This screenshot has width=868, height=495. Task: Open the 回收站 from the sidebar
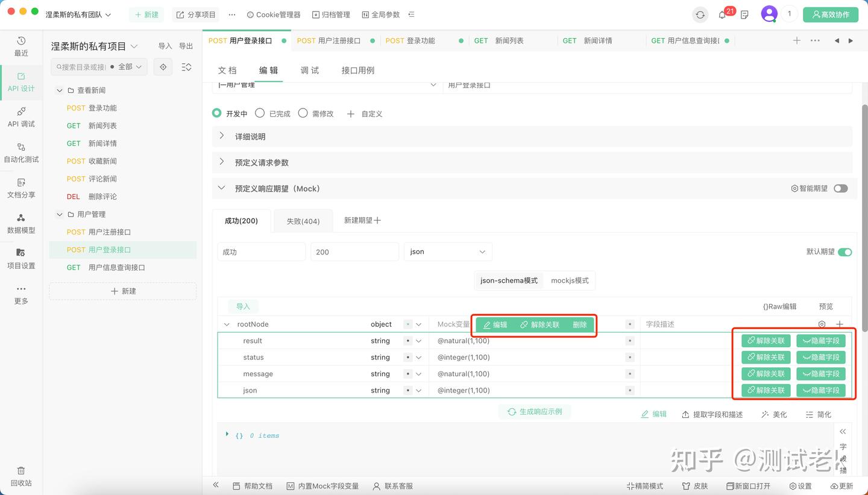click(x=21, y=476)
